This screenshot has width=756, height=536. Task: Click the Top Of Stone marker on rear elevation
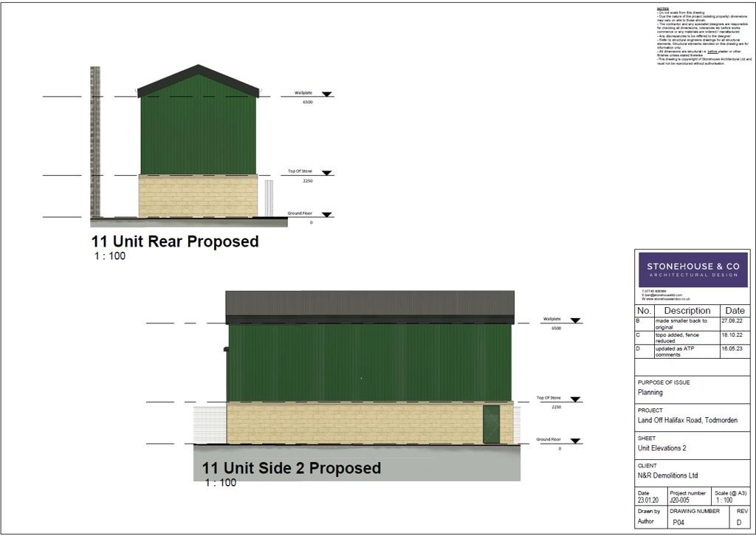coord(326,173)
